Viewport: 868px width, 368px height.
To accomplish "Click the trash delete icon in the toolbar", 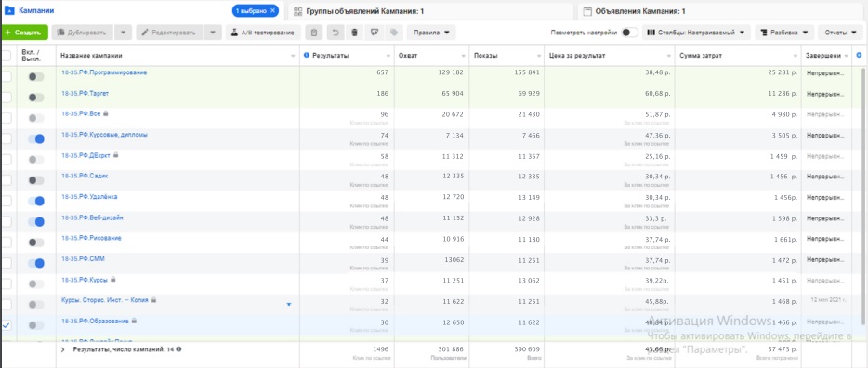I will [354, 33].
